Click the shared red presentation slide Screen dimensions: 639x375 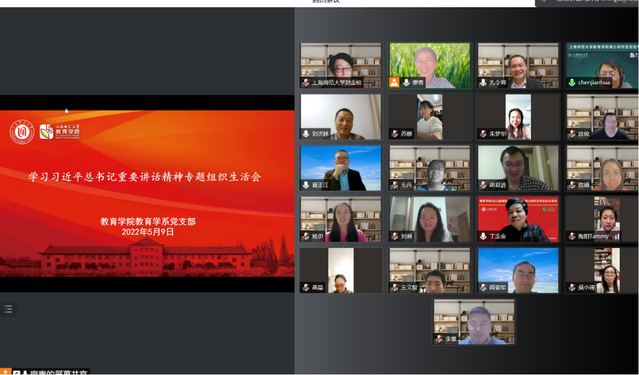[x=147, y=194]
